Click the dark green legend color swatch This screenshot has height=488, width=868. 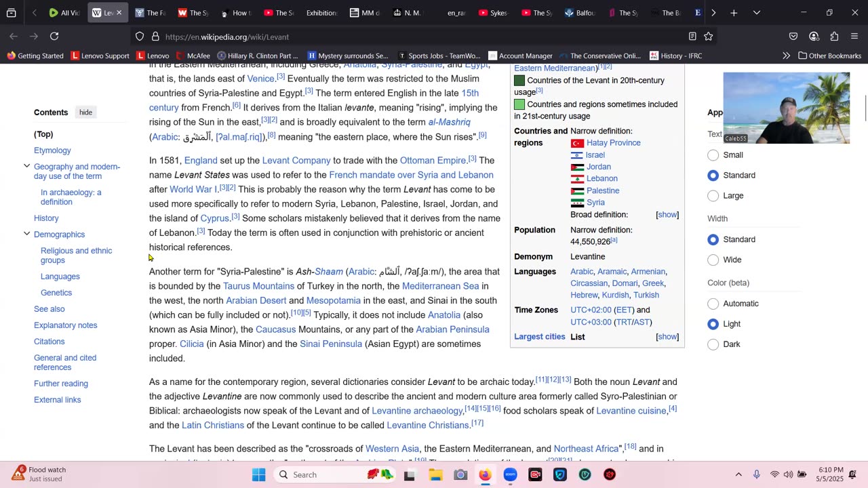pyautogui.click(x=519, y=81)
